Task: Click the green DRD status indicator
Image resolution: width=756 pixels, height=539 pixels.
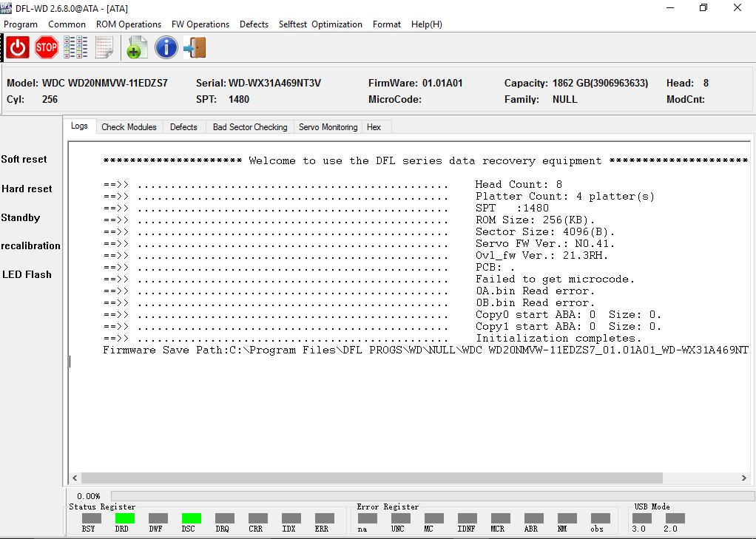Action: pos(125,518)
